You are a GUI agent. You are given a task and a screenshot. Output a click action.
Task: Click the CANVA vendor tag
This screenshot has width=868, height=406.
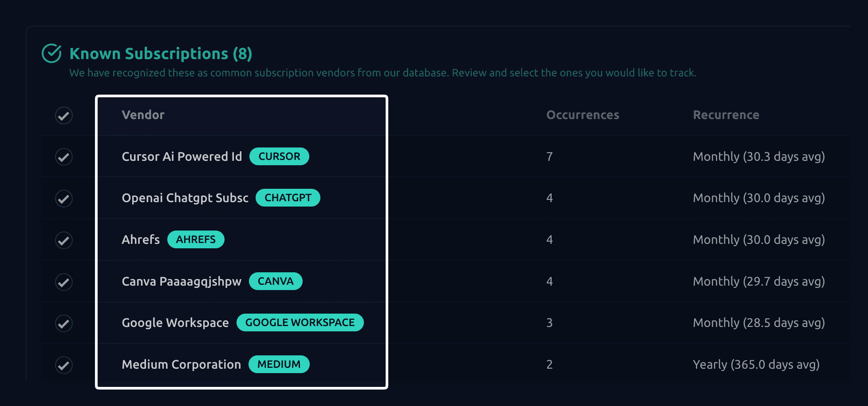(x=276, y=281)
